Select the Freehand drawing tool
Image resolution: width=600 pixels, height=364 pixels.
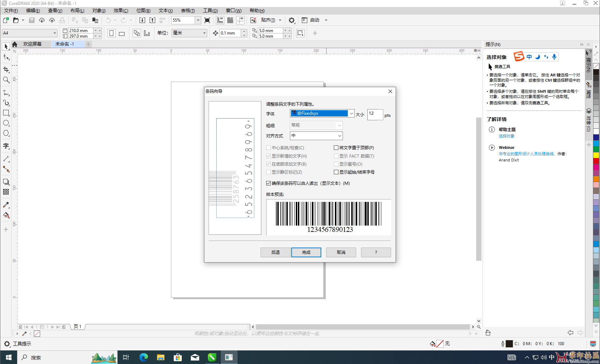click(6, 92)
